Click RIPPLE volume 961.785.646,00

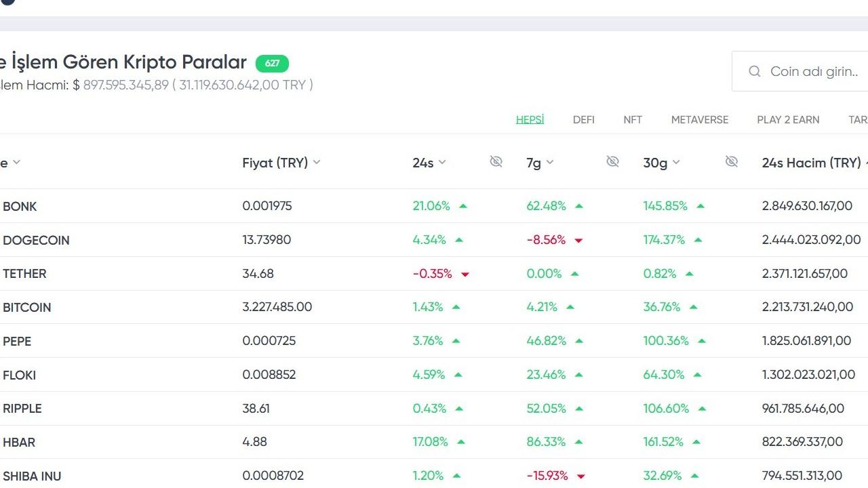tap(803, 409)
